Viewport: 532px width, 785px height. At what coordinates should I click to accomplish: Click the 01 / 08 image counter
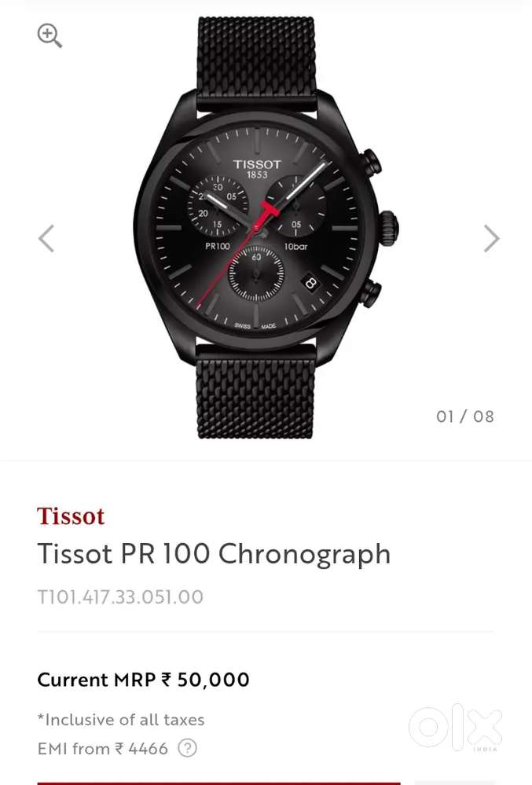point(464,416)
